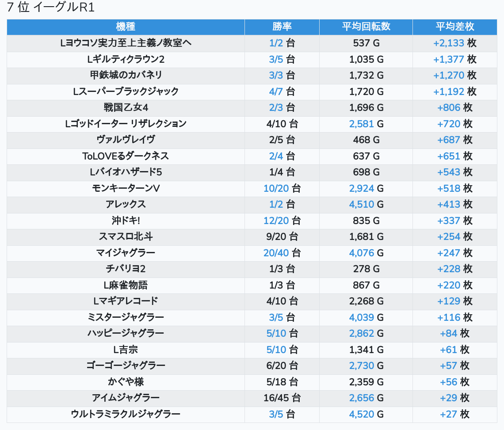Viewport: 504px width, 430px height.
Task: Select machine name 戦国乙女4
Action: 126,108
